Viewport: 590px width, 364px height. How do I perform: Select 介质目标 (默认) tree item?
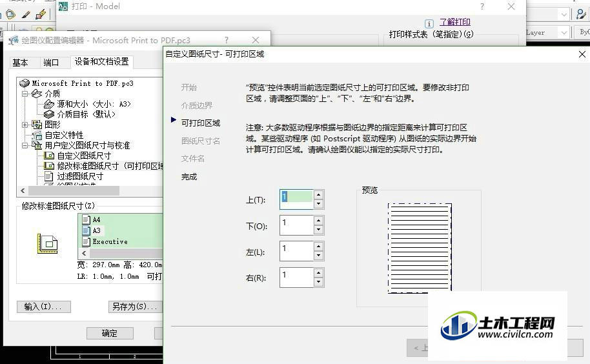[86, 114]
